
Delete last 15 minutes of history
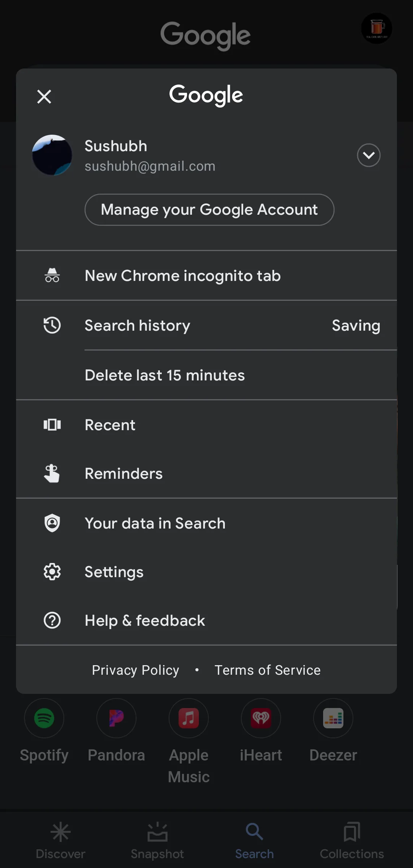coord(165,375)
